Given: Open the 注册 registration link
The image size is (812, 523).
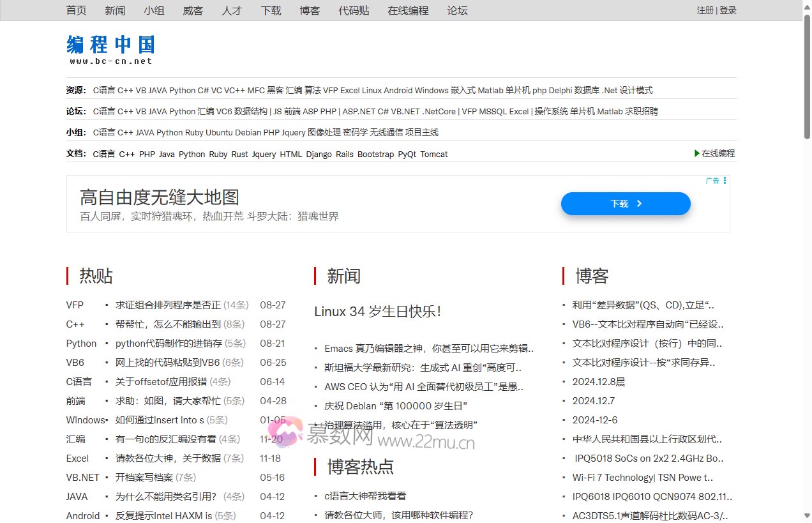Looking at the screenshot, I should tap(704, 10).
